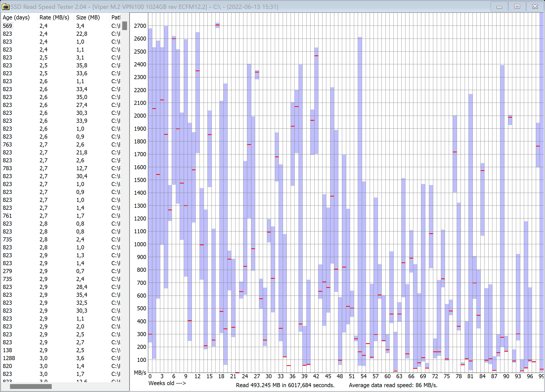Select the row with age 279
Image resolution: width=545 pixels, height=392 pixels.
point(8,271)
